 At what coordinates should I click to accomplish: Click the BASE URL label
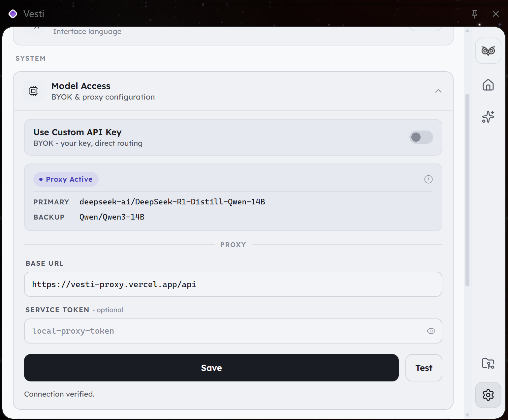click(45, 263)
